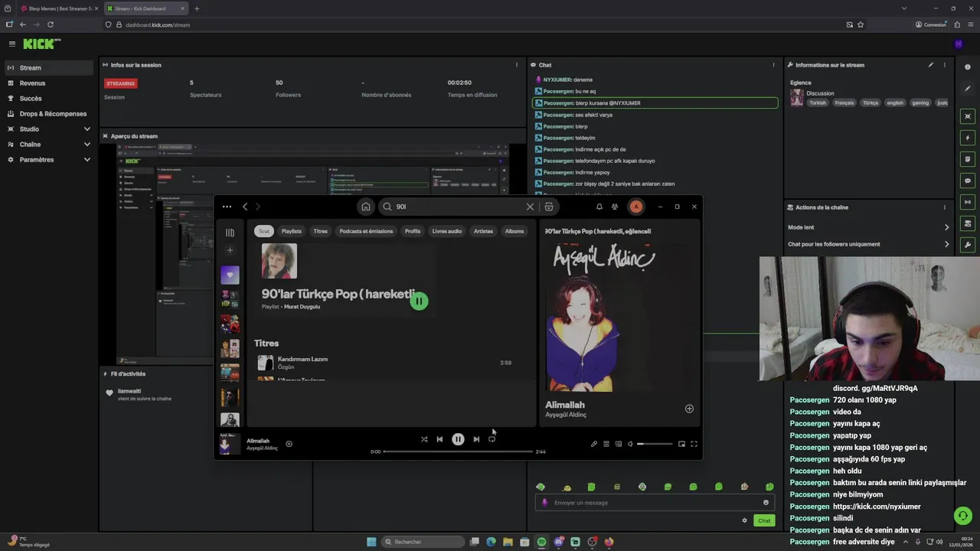
Task: Open chat settings gear icon
Action: [744, 520]
